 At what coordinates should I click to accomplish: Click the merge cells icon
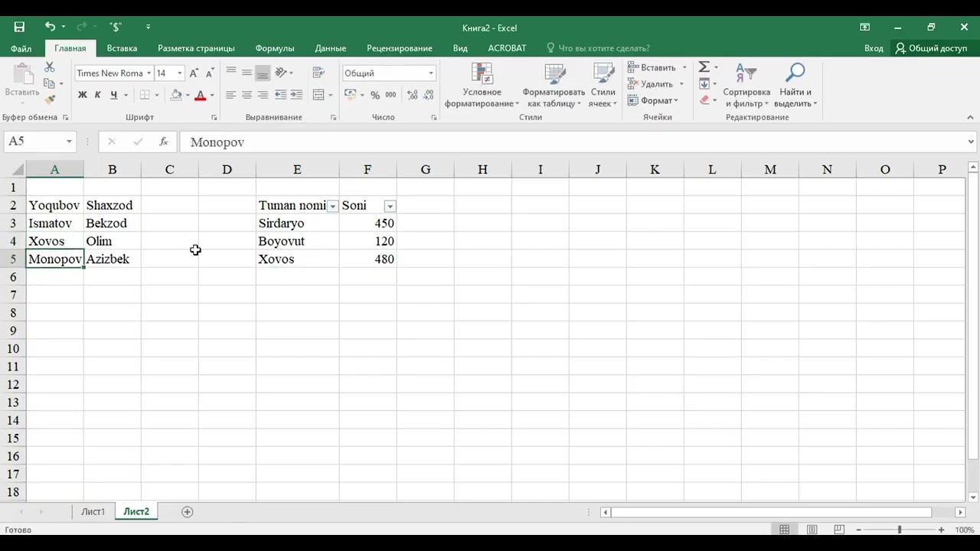click(x=318, y=95)
